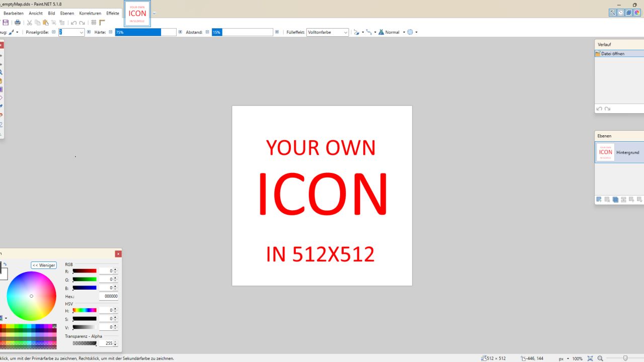Click the zoom-out magnifier in status bar
Image resolution: width=644 pixels, height=362 pixels.
pos(600,358)
